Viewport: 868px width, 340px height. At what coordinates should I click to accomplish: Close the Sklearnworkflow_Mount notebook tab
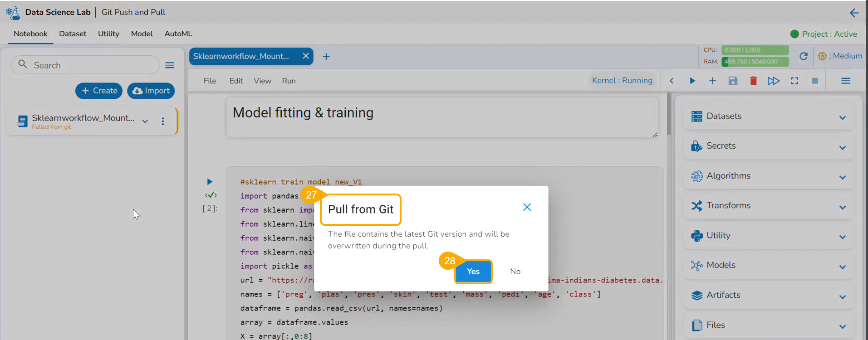(x=306, y=56)
